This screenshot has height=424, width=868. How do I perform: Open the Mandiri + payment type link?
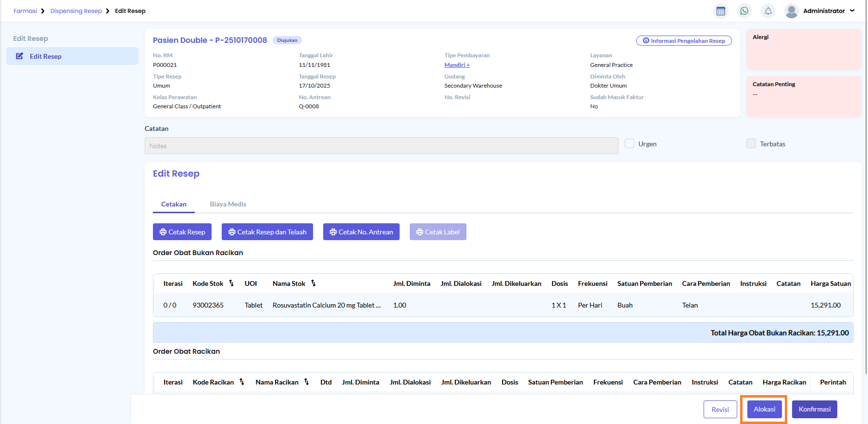coord(457,65)
